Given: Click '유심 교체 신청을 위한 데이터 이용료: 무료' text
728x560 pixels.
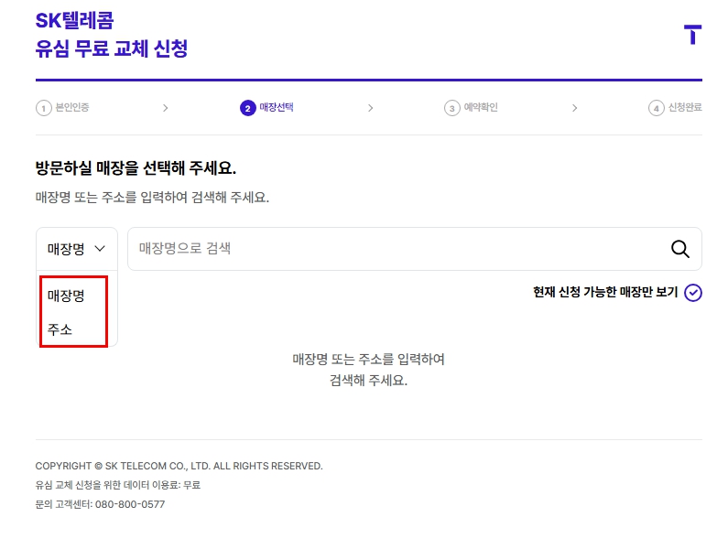Looking at the screenshot, I should coord(118,485).
